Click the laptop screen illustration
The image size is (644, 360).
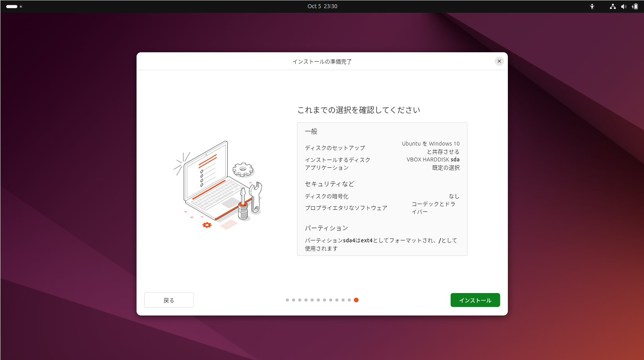(206, 171)
